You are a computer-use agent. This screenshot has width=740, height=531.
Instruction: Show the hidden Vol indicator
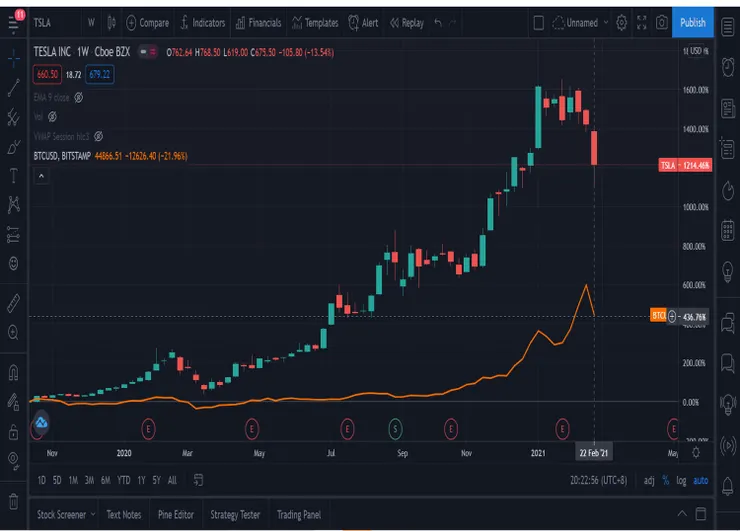pyautogui.click(x=52, y=117)
